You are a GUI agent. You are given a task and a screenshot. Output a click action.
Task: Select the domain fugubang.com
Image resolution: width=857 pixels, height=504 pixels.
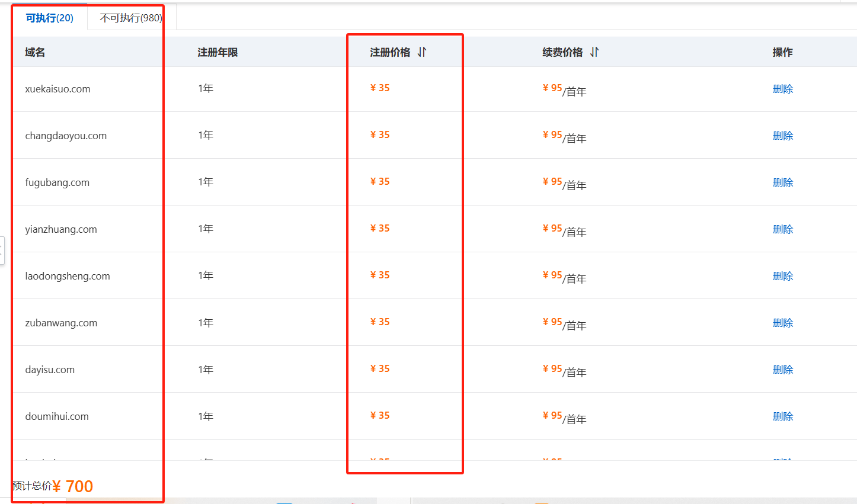[x=57, y=182]
